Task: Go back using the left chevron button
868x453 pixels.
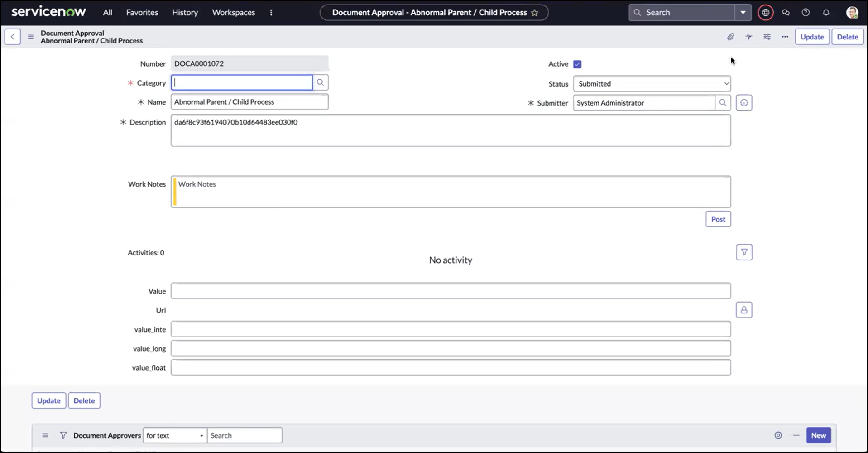Action: point(13,37)
